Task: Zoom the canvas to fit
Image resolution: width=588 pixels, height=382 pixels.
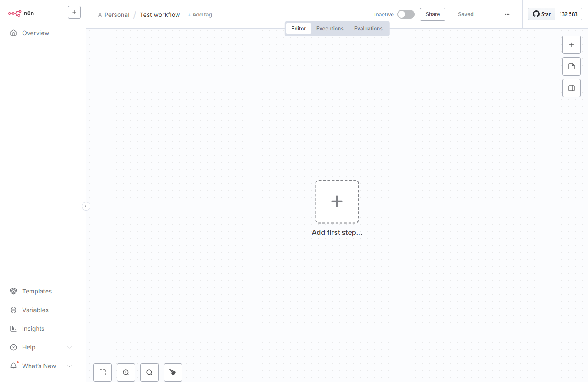Action: 102,372
